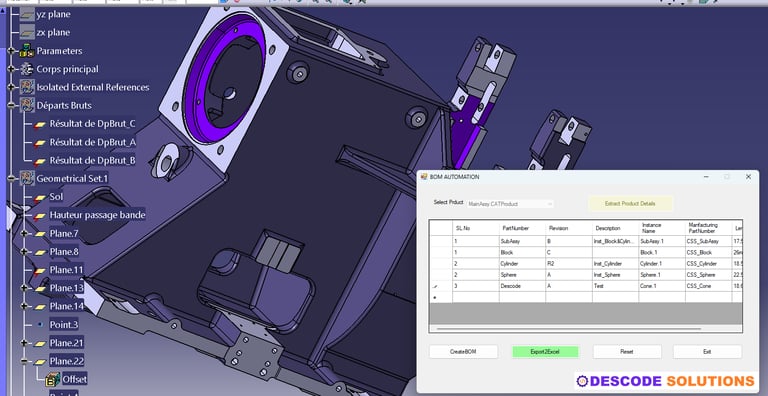The width and height of the screenshot is (768, 396).
Task: Click the tree scroll up arrow
Action: (x=3, y=11)
